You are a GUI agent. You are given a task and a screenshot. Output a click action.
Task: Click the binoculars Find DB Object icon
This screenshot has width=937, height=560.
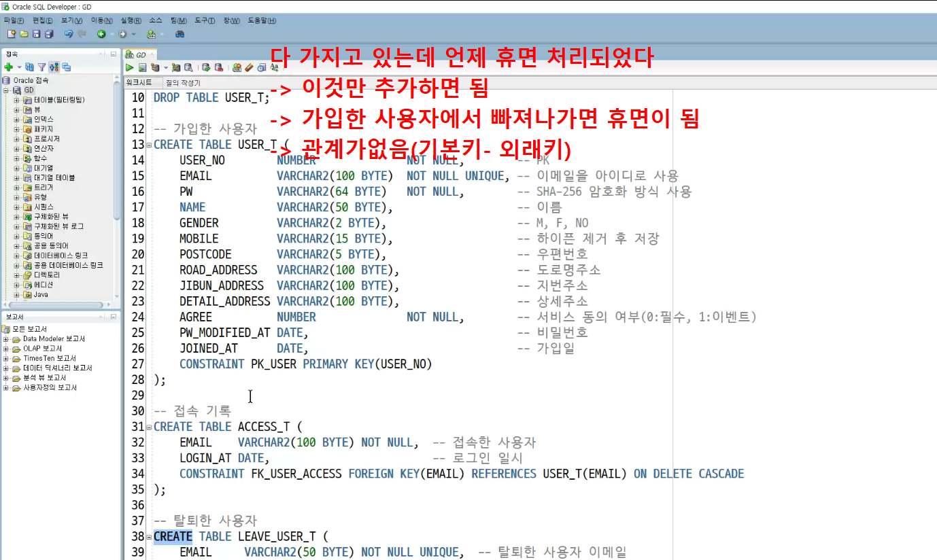pos(180,34)
